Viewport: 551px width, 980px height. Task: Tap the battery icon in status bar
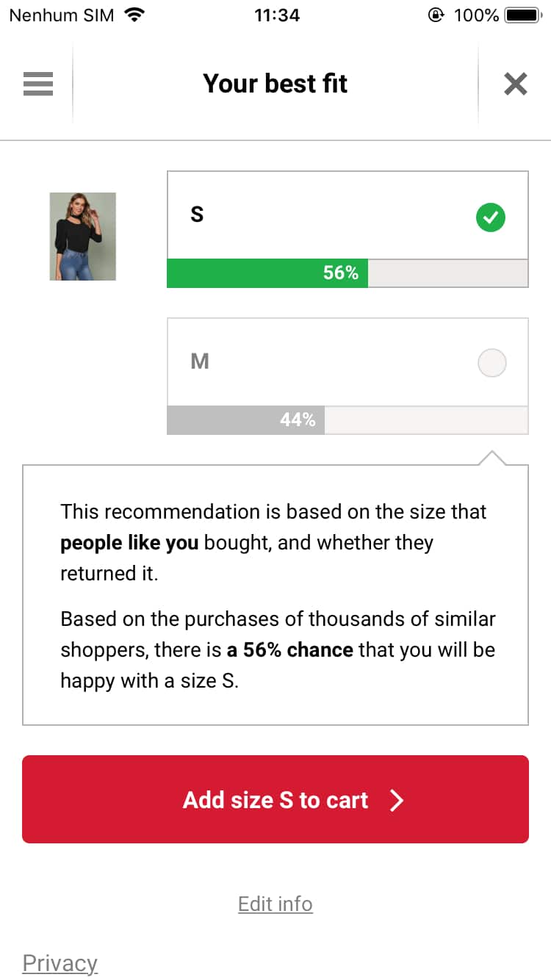[523, 15]
